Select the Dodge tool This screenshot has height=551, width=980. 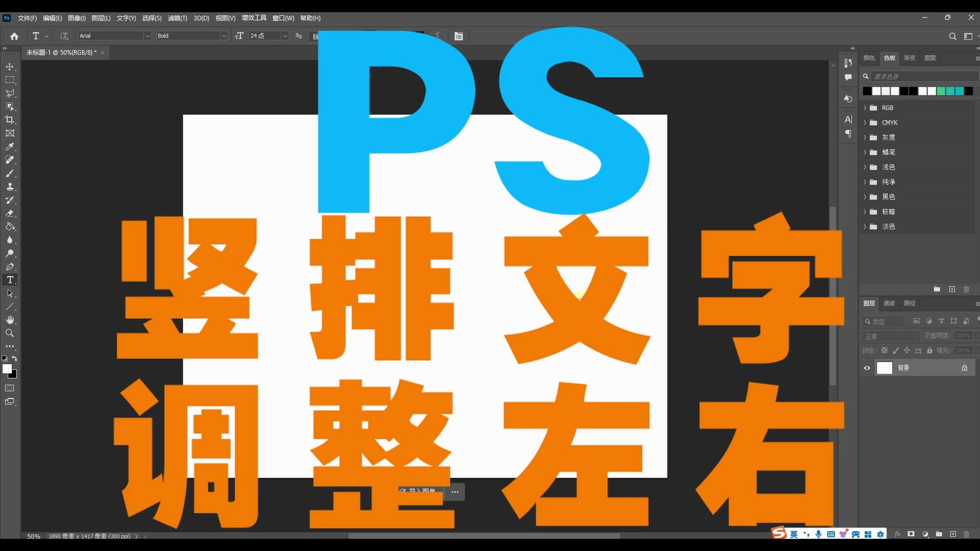(x=10, y=253)
